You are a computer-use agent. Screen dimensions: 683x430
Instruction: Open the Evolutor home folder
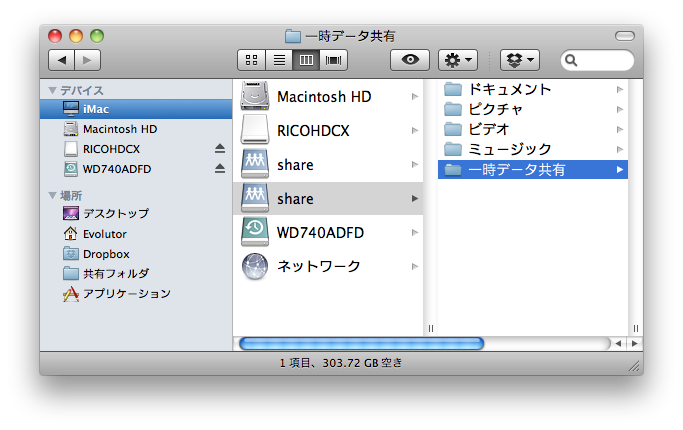point(136,234)
